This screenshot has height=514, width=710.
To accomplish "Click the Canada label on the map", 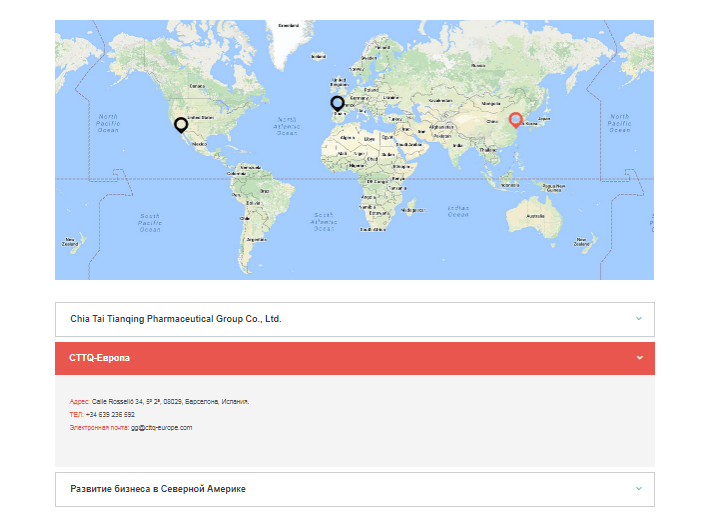I will [x=197, y=86].
